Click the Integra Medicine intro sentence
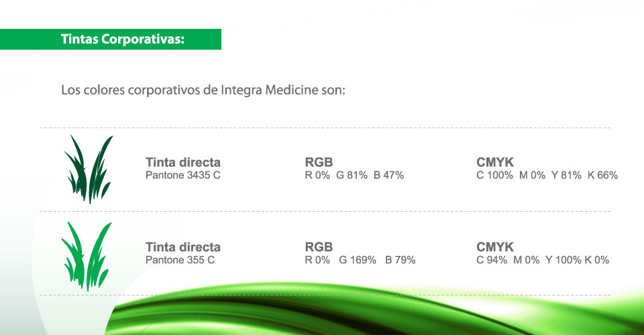The width and height of the screenshot is (644, 335). pyautogui.click(x=203, y=90)
